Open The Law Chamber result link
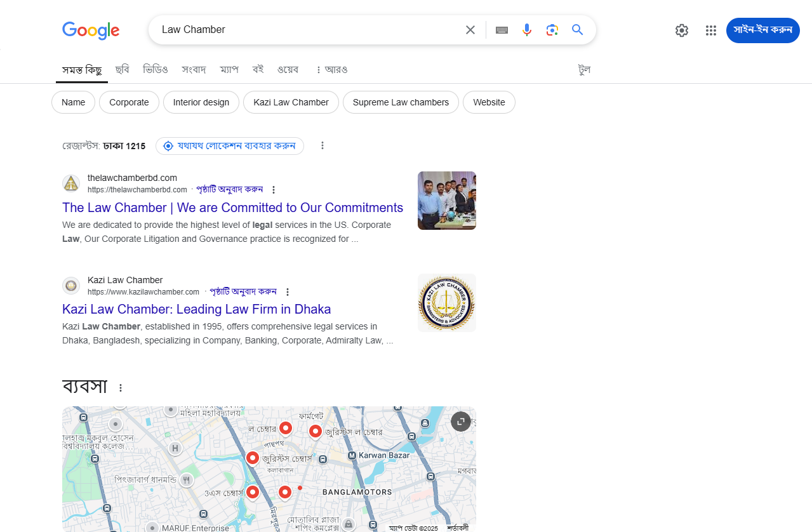Image resolution: width=812 pixels, height=532 pixels. 232,208
